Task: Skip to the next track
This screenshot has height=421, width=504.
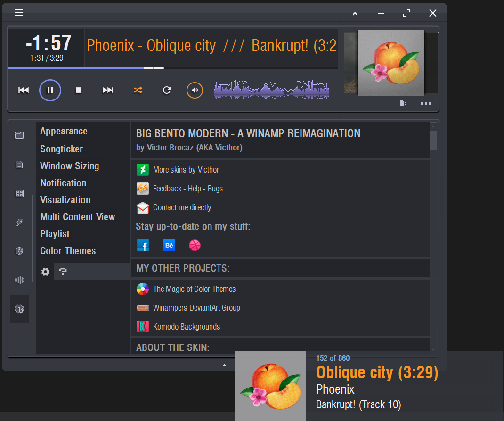Action: click(108, 90)
